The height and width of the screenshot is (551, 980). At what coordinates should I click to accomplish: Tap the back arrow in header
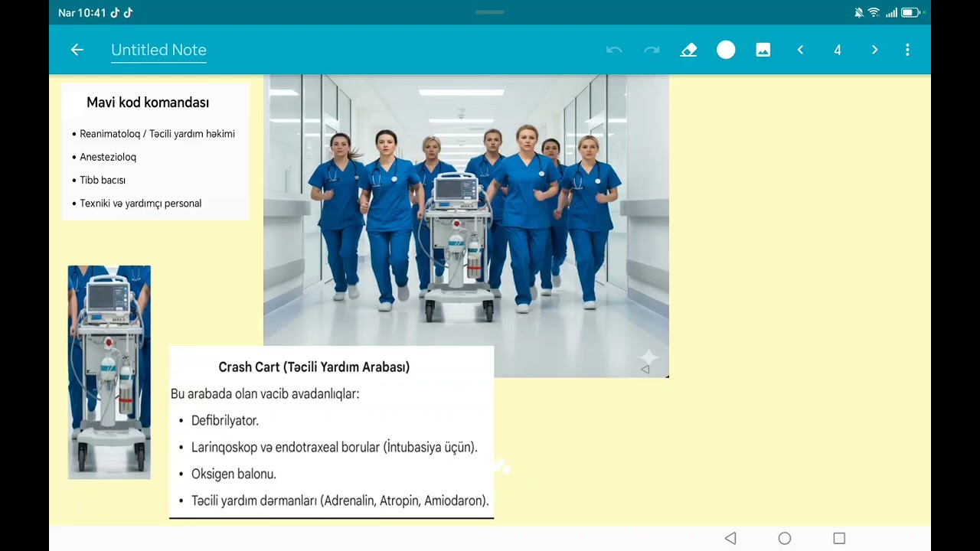[77, 50]
